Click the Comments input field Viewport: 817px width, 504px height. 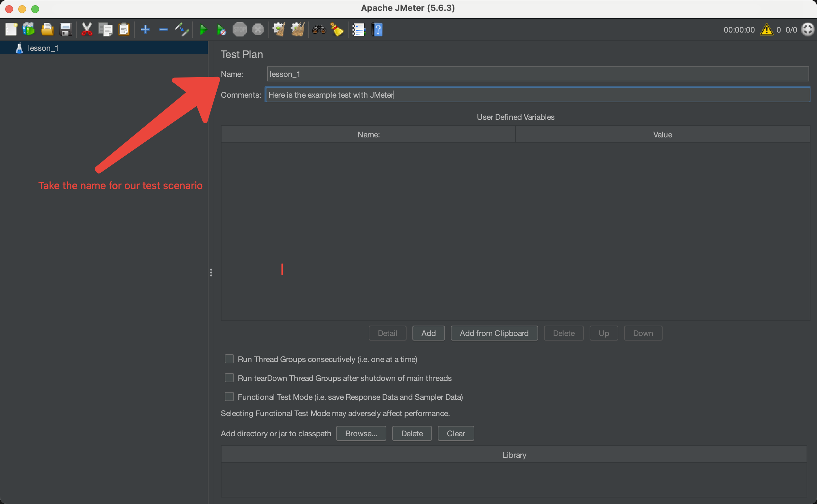(x=537, y=95)
